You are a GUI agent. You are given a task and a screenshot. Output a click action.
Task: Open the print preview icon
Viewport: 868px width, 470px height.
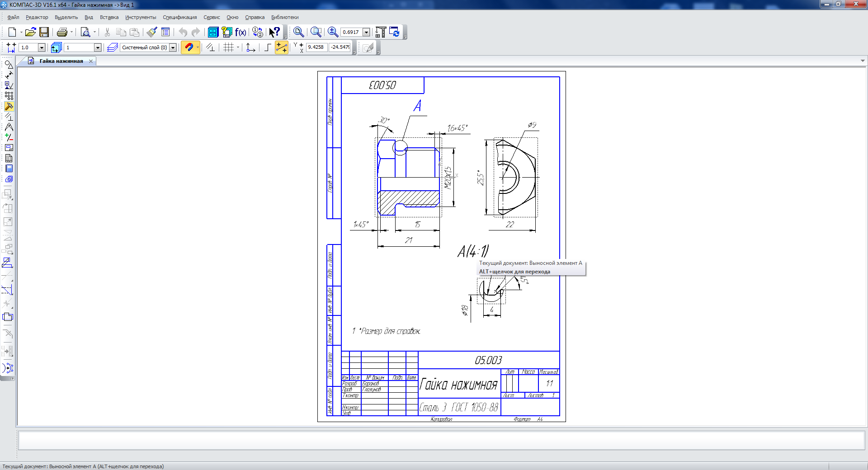[85, 32]
